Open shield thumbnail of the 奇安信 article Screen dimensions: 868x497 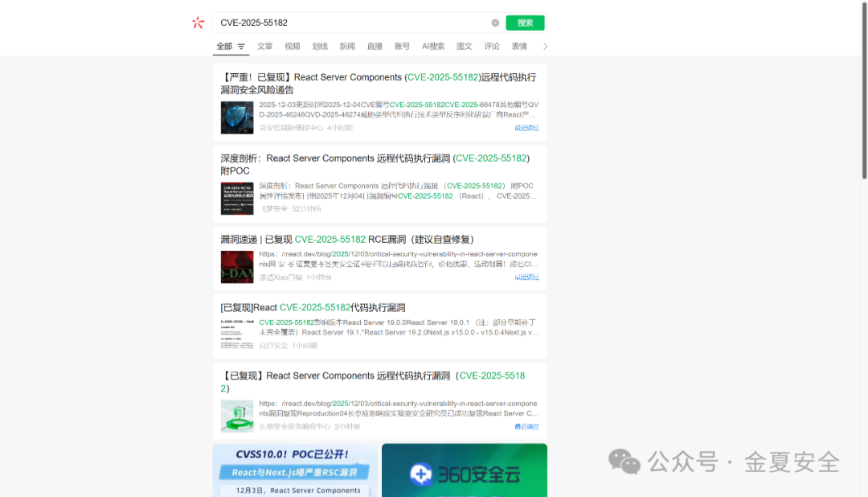(237, 117)
